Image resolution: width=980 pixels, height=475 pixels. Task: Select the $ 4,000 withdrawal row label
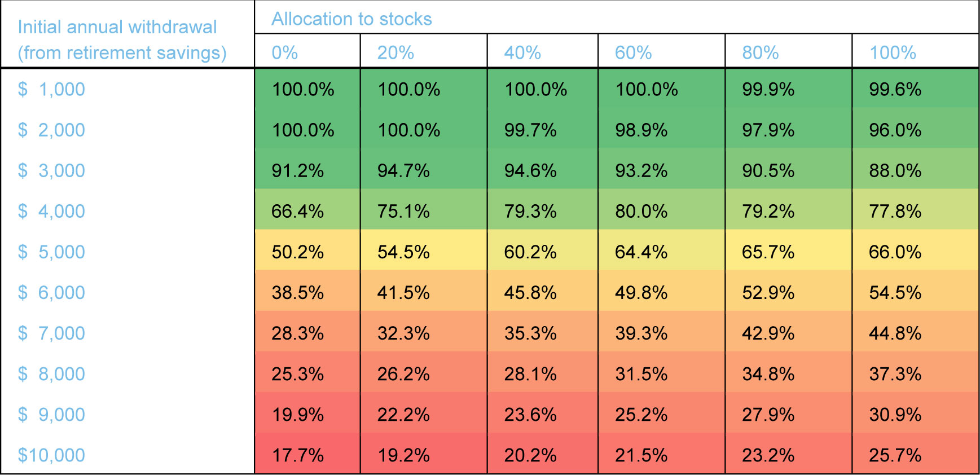tap(51, 211)
